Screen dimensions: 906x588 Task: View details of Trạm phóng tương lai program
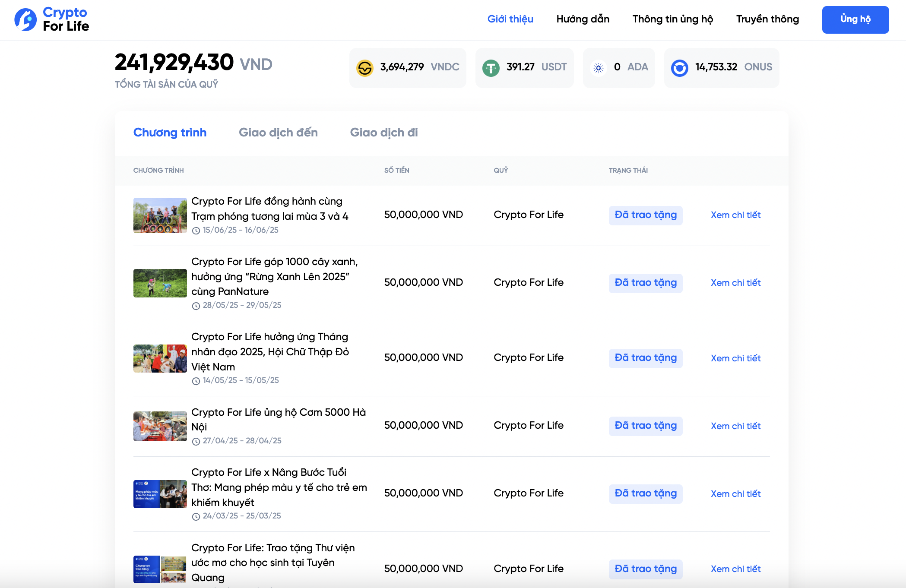point(736,215)
